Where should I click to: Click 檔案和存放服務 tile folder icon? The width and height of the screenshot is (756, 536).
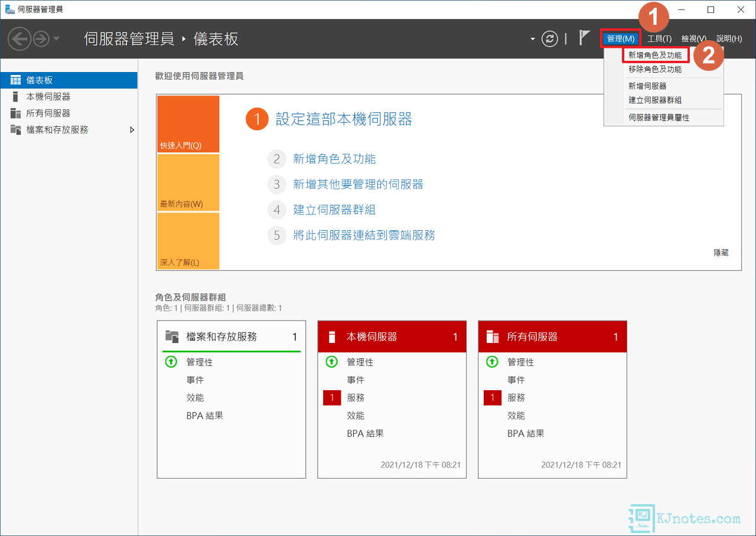(x=172, y=337)
